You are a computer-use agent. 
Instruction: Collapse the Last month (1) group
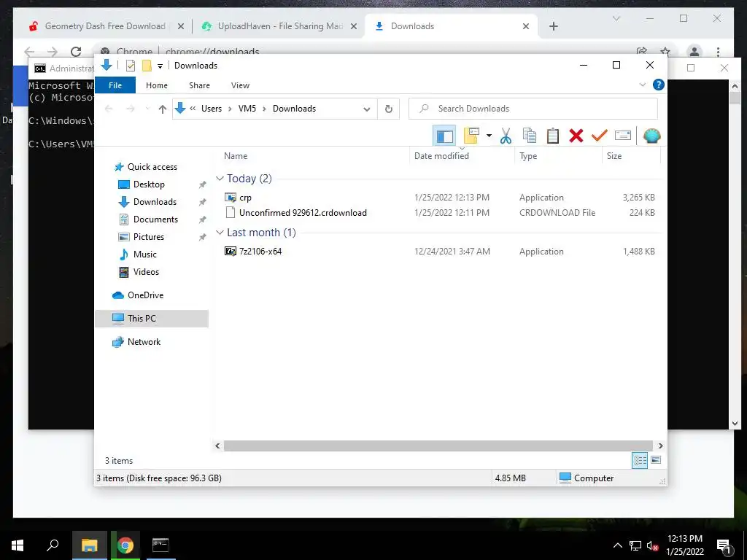(x=220, y=233)
